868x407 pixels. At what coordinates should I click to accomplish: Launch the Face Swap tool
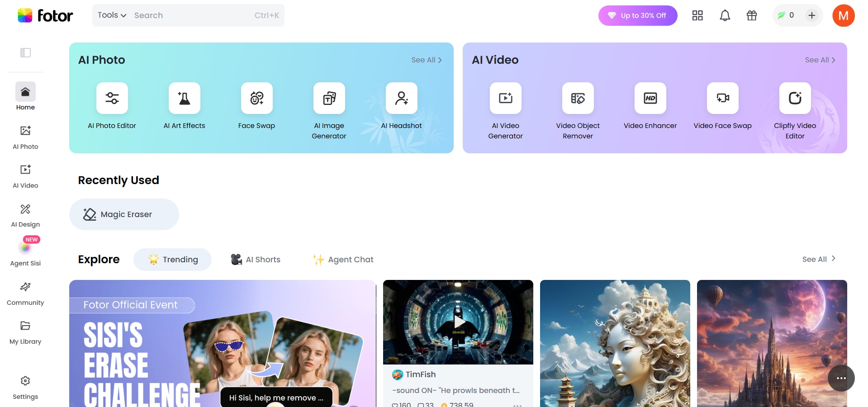click(x=257, y=106)
